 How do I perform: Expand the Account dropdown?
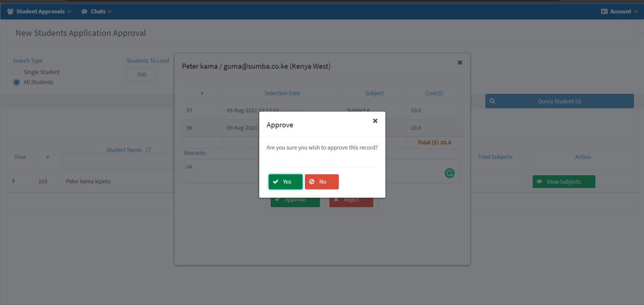tap(619, 11)
